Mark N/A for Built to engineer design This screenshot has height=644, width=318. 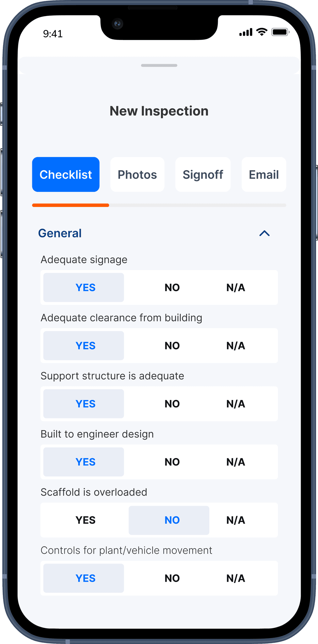(x=235, y=462)
